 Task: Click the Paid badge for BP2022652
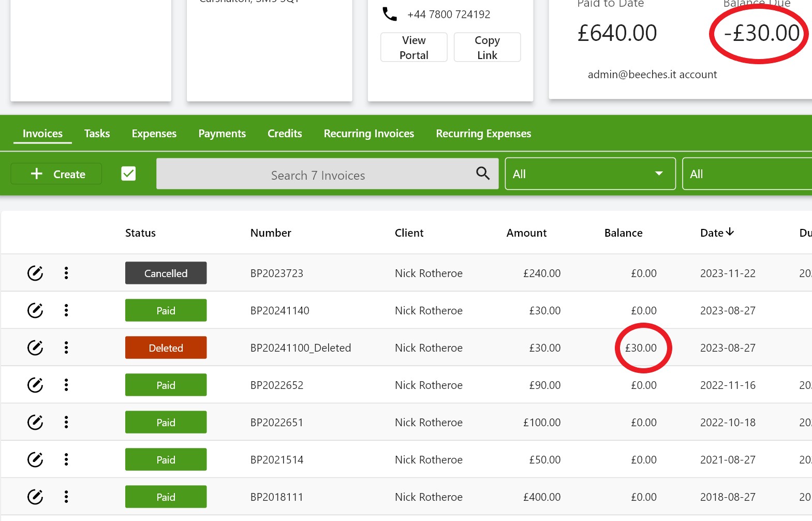166,385
